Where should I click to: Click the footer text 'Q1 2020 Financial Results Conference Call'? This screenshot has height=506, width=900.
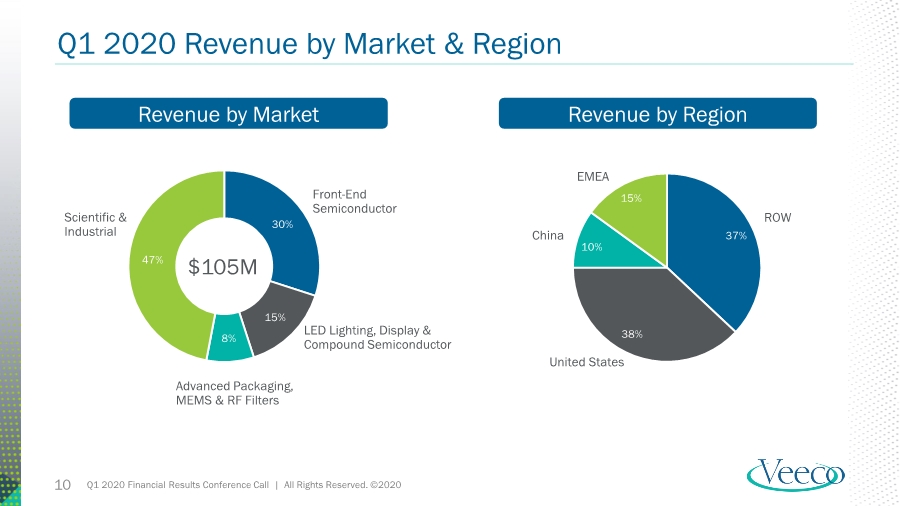point(177,485)
